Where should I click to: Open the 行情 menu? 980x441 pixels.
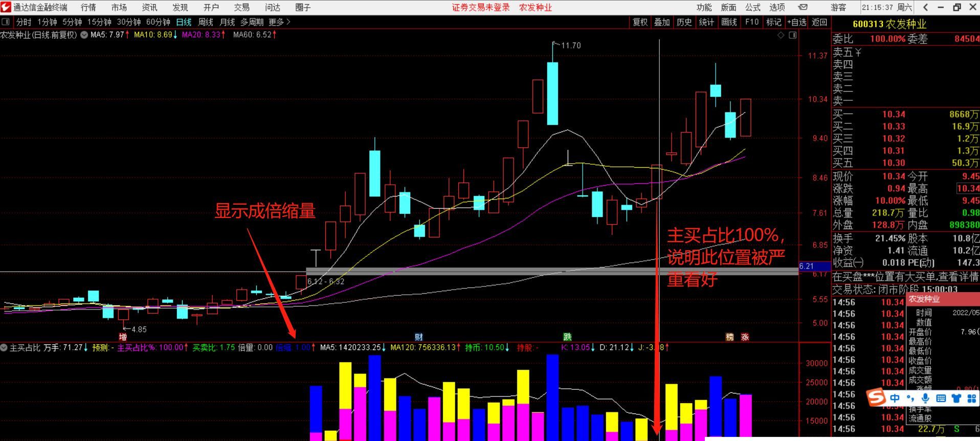click(x=88, y=7)
